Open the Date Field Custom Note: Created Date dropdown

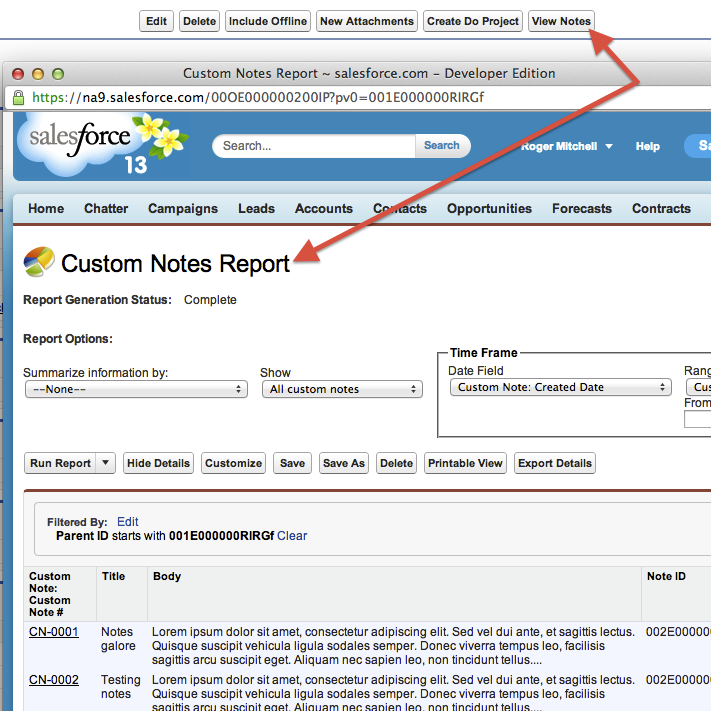(x=560, y=387)
